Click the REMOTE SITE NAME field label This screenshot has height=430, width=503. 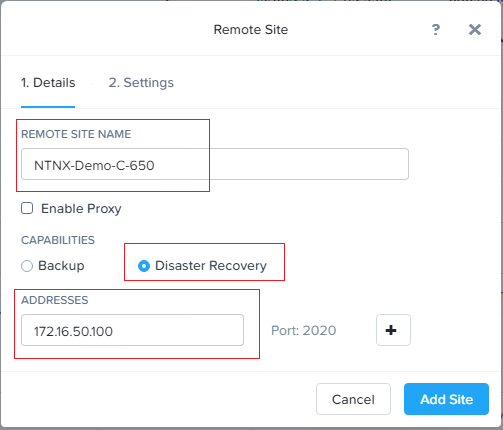coord(76,134)
